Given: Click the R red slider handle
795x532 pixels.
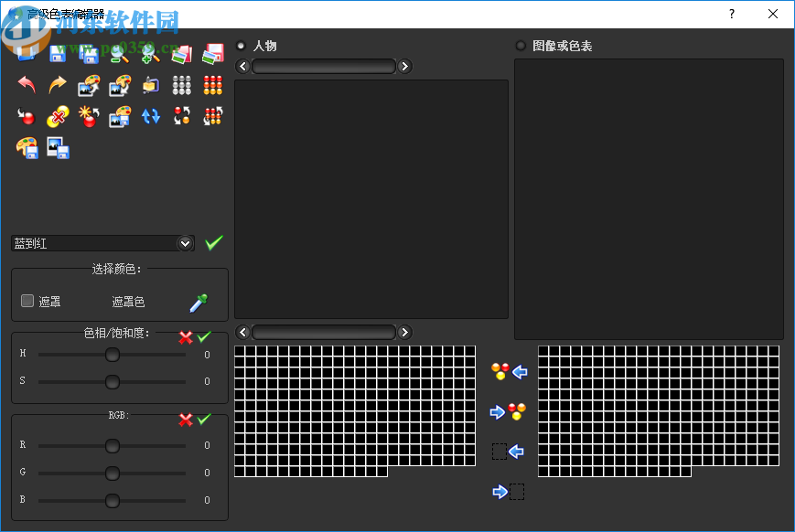Looking at the screenshot, I should (113, 446).
